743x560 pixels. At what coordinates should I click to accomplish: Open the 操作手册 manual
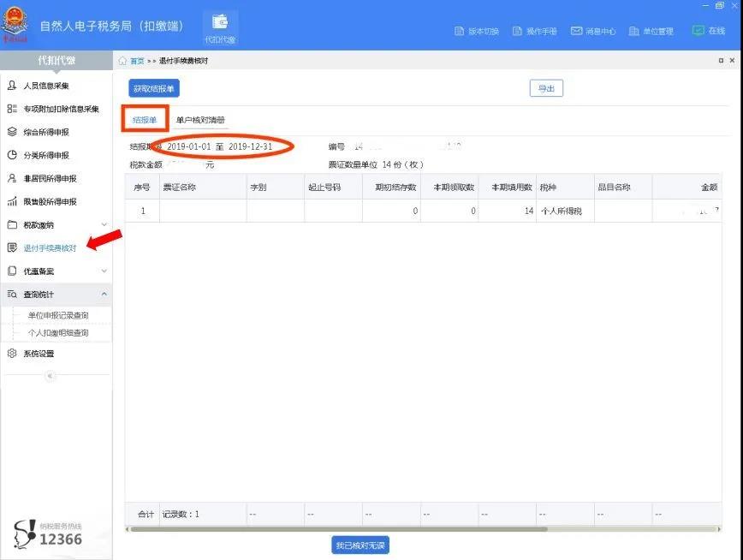[x=535, y=32]
